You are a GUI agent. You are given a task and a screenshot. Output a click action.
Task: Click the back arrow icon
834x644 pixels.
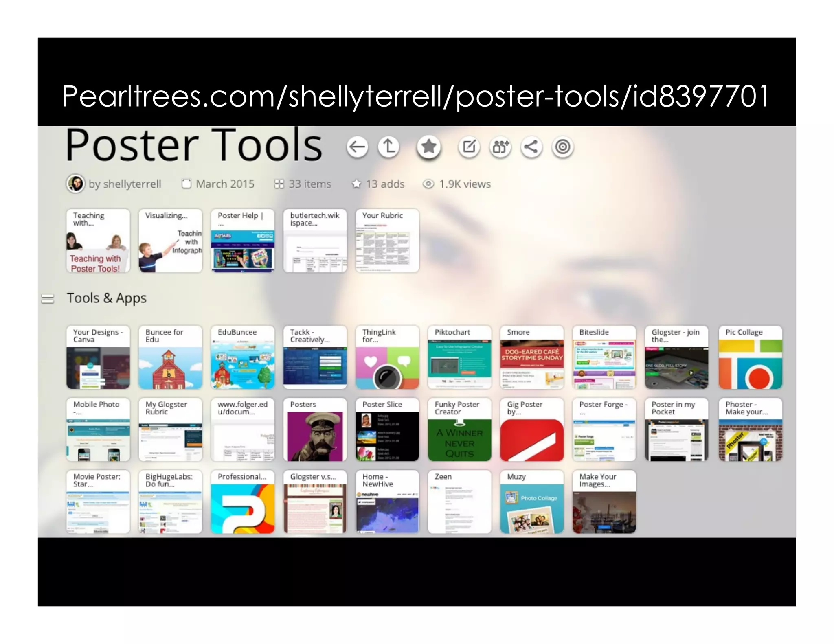[357, 147]
